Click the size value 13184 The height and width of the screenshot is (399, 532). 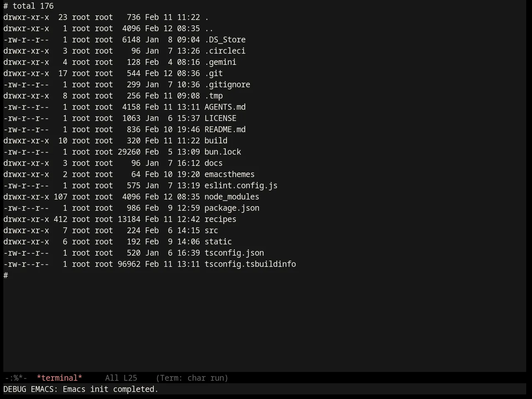[129, 219]
